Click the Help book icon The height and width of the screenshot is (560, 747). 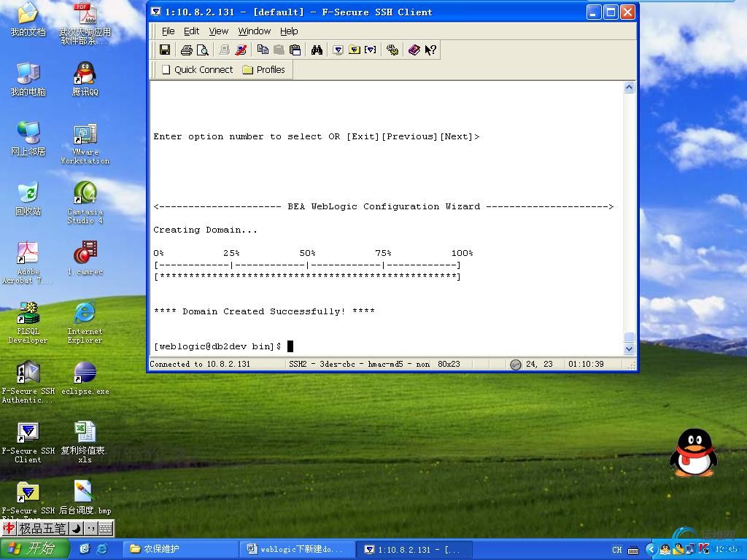pos(414,50)
